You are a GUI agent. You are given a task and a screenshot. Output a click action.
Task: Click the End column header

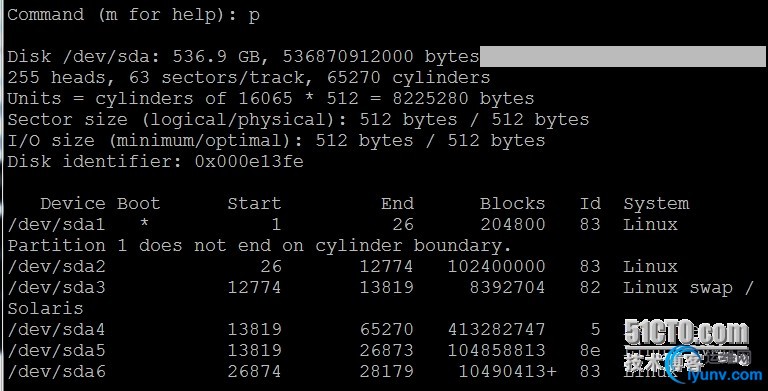click(397, 203)
